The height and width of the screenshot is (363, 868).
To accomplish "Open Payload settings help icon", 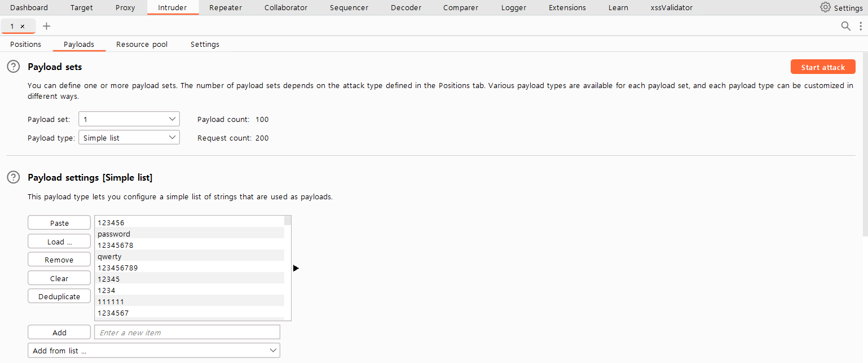I will [13, 177].
